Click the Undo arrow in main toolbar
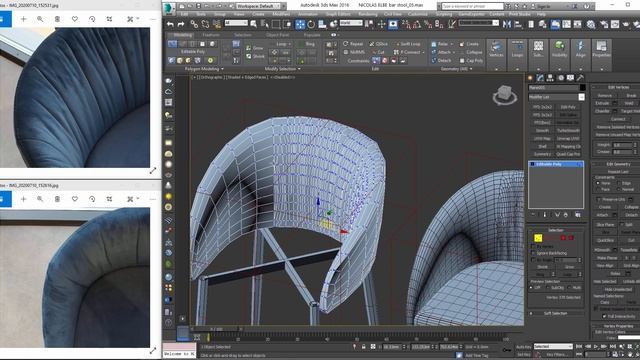Screen dimensions: 640x360 click(x=170, y=24)
